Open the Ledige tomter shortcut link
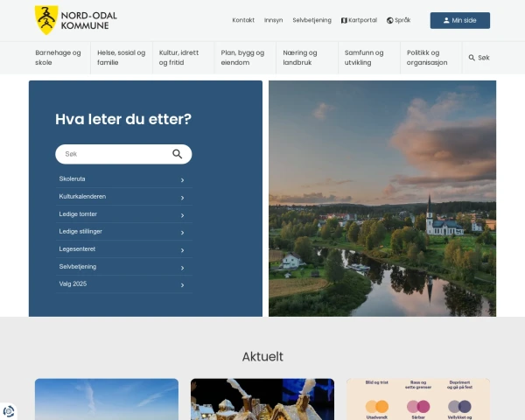Viewport: 525px width, 420px height. 124,214
